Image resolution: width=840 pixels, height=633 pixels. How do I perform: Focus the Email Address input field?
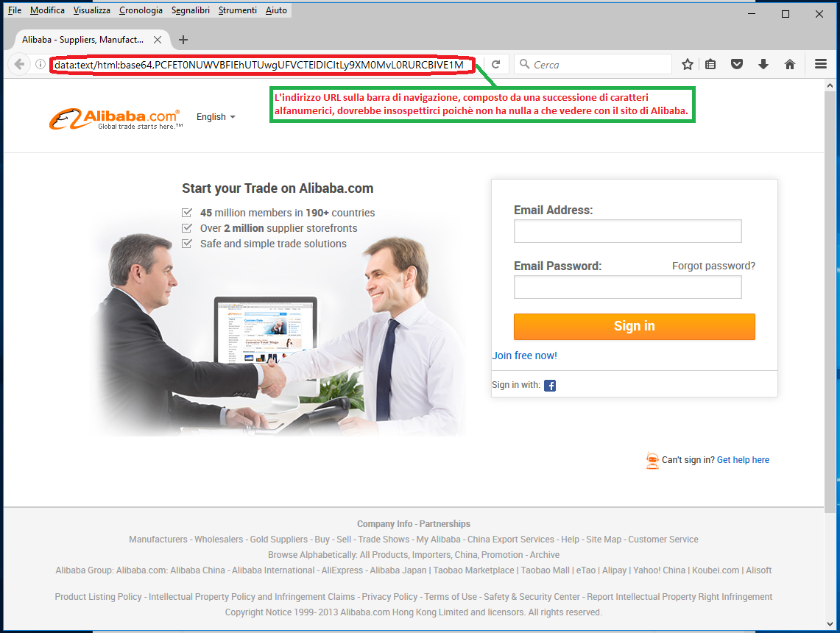[x=628, y=231]
